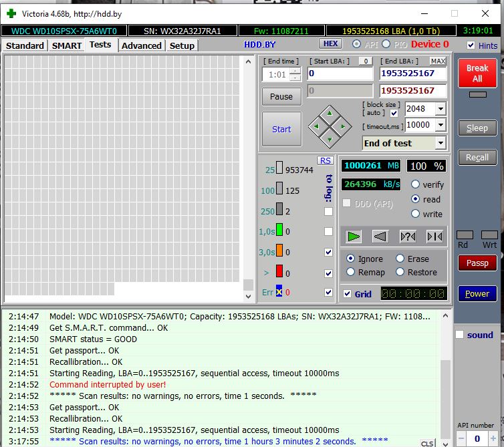504x447 pixels.
Task: Select the Erase radio option
Action: (400, 259)
